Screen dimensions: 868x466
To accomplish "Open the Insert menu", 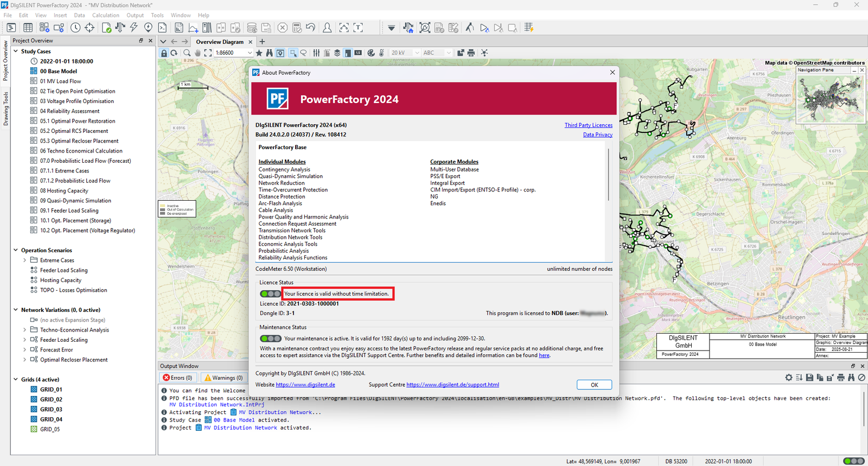I will click(x=60, y=15).
